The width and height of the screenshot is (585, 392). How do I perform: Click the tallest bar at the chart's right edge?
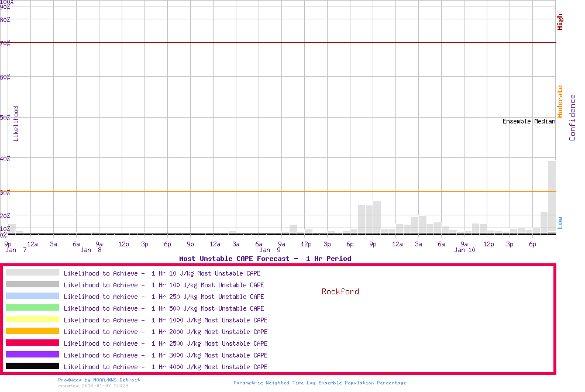(x=552, y=197)
